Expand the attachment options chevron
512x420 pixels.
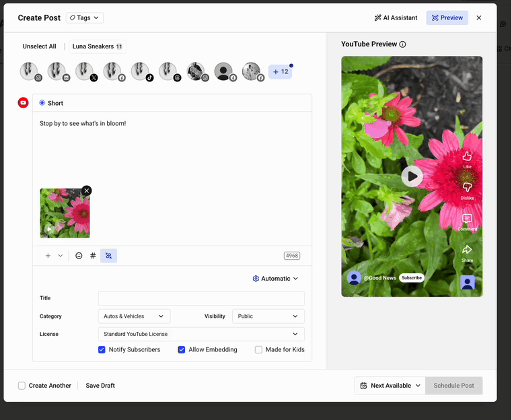click(61, 256)
